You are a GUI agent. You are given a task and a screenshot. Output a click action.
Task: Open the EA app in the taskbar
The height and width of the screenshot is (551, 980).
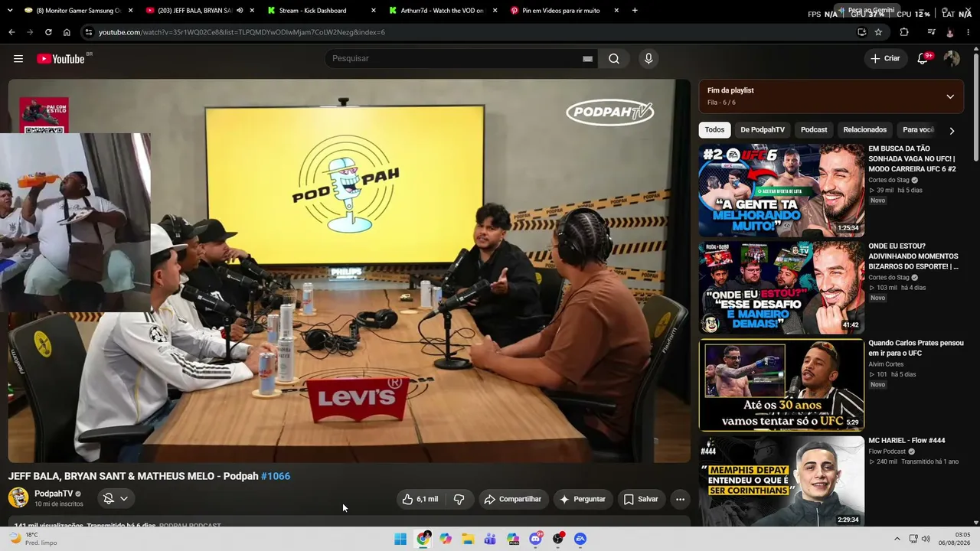pos(580,539)
